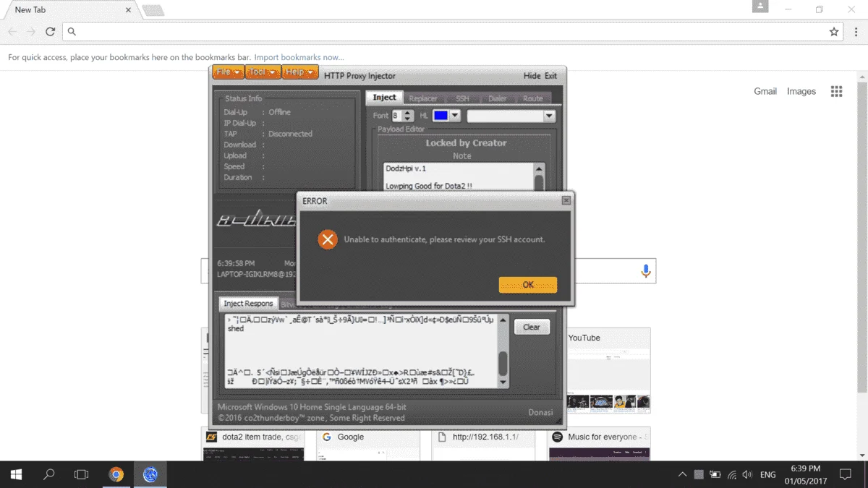The image size is (868, 488).
Task: Expand the HL color dropdown arrow
Action: 455,116
